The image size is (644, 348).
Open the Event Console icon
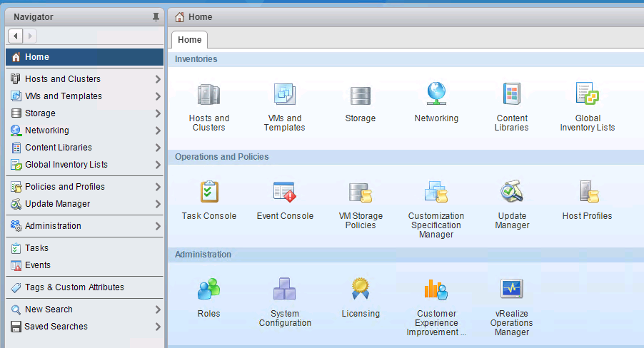284,193
